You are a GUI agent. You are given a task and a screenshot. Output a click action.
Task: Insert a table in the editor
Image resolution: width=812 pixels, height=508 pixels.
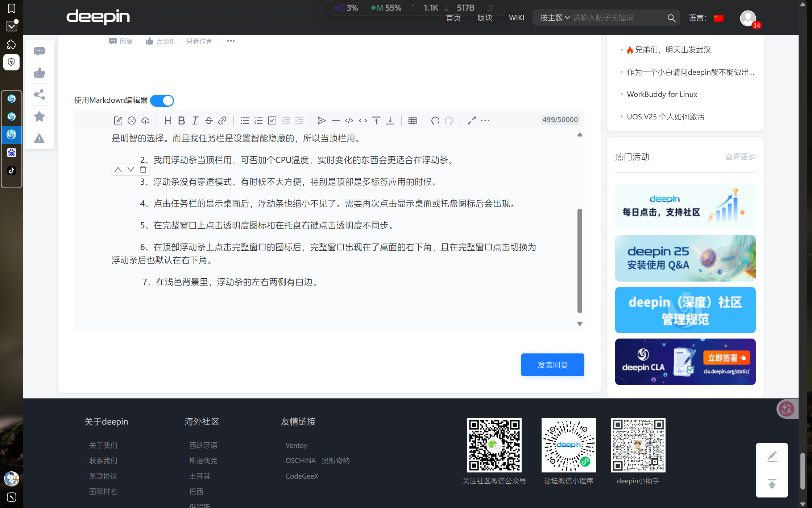pos(413,120)
